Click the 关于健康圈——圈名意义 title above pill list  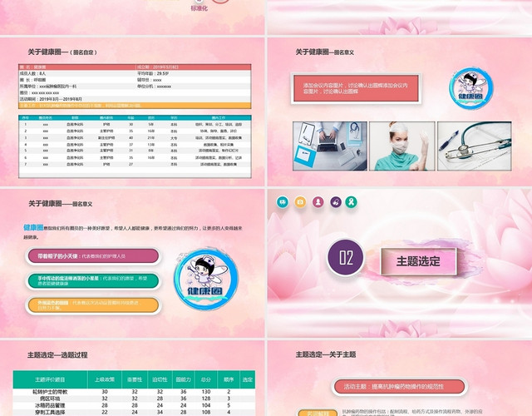pos(61,203)
